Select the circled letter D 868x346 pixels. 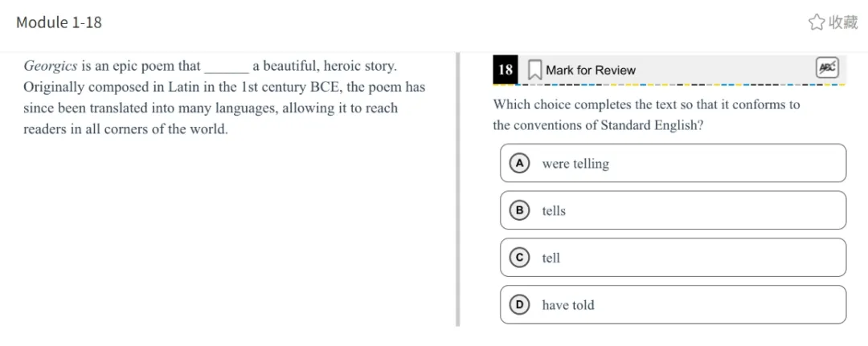[x=520, y=304]
